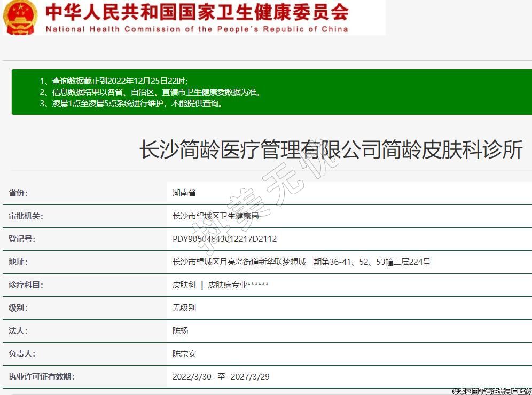This screenshot has width=532, height=395.
Task: Click the 审批机关 row label
Action: 26,216
